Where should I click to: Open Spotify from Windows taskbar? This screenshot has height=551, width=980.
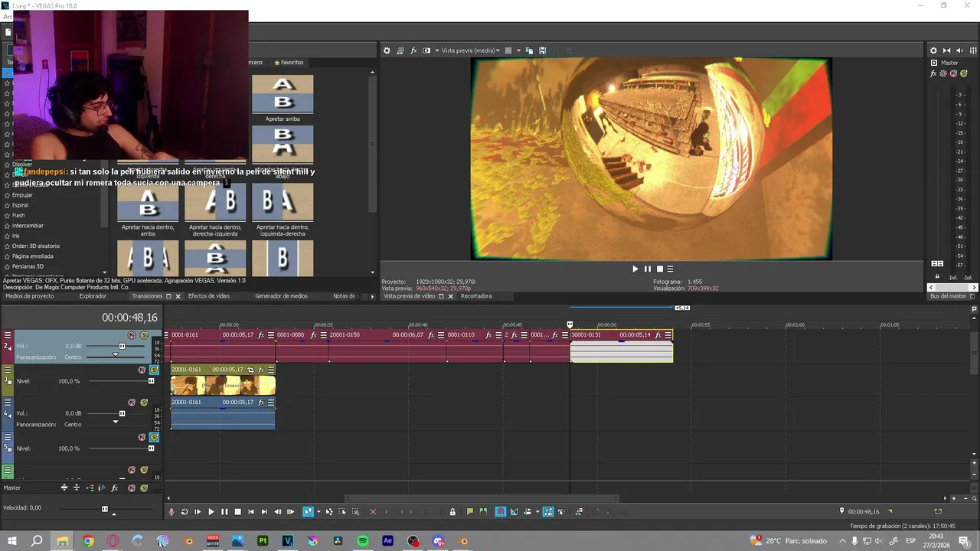click(x=363, y=541)
